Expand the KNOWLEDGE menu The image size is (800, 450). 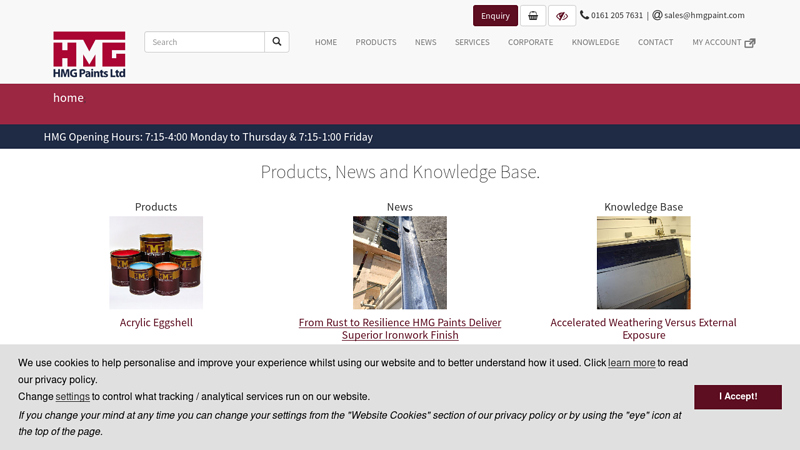click(x=595, y=43)
